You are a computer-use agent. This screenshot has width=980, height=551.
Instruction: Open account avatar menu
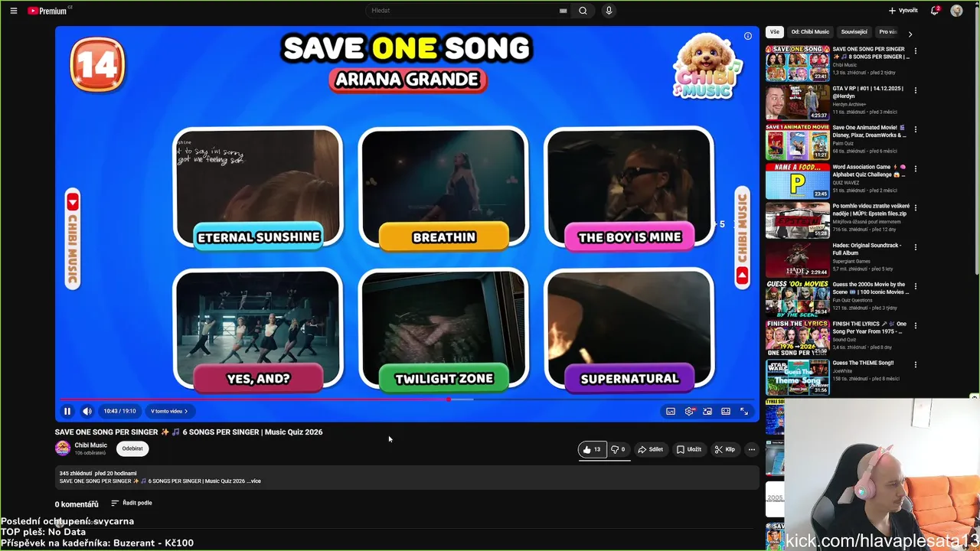pyautogui.click(x=956, y=11)
